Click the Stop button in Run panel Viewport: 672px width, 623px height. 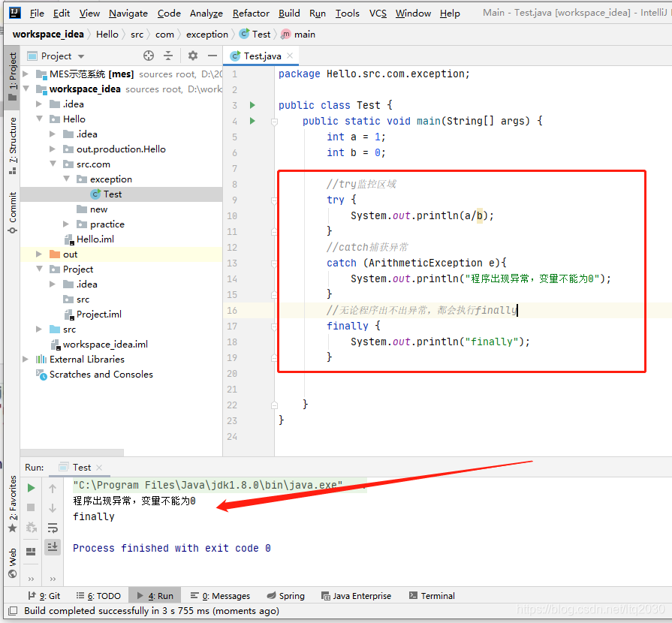31,507
